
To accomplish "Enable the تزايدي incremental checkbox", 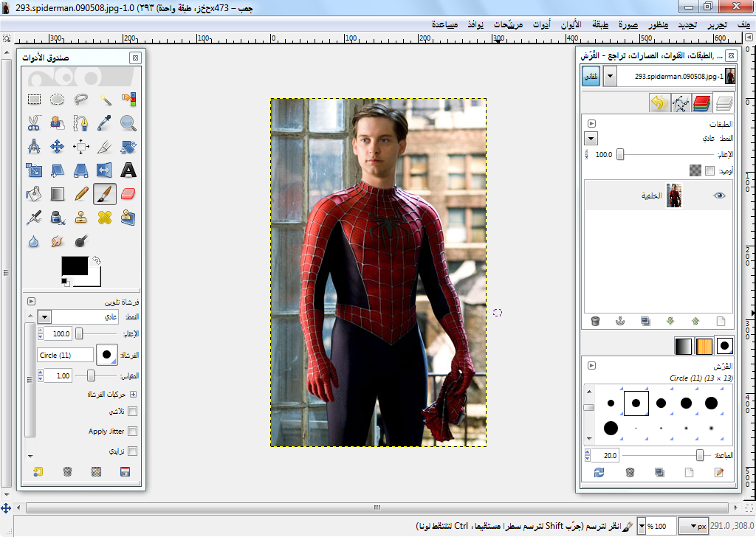I will click(133, 451).
